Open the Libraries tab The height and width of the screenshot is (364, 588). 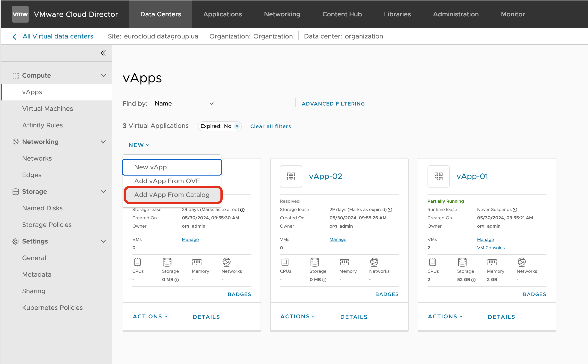tap(398, 14)
